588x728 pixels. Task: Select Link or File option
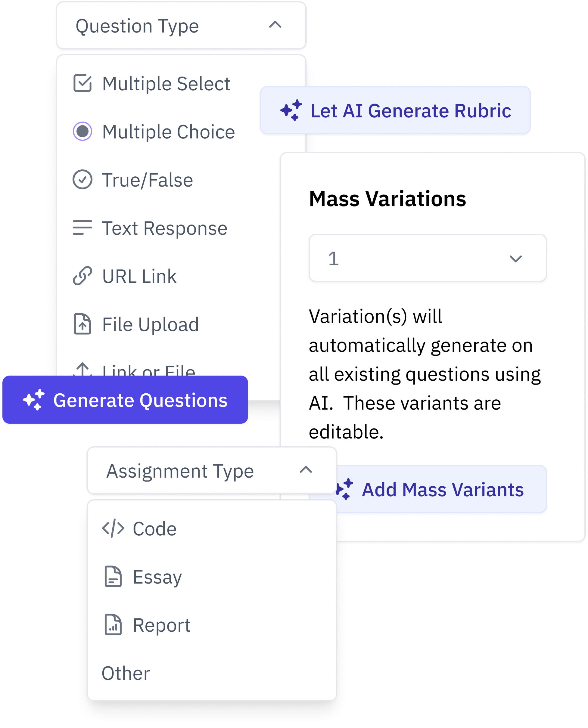[x=148, y=369]
